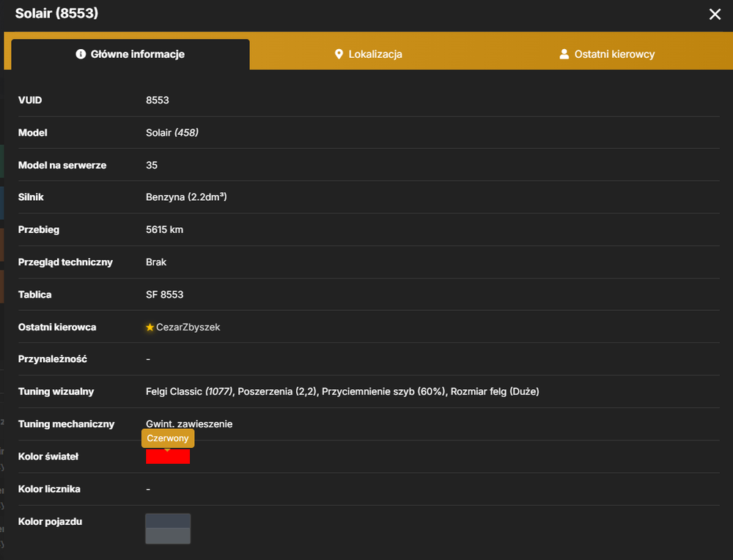
Task: Click the Czerwony tooltip label
Action: tap(168, 438)
